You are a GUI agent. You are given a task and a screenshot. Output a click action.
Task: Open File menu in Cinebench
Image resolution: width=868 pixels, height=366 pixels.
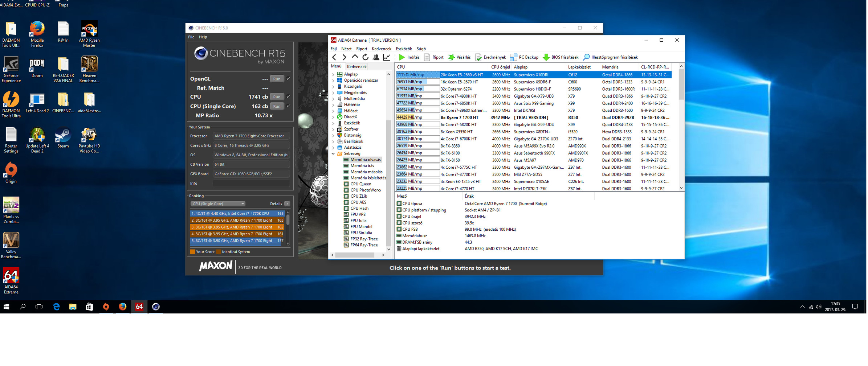pyautogui.click(x=191, y=37)
